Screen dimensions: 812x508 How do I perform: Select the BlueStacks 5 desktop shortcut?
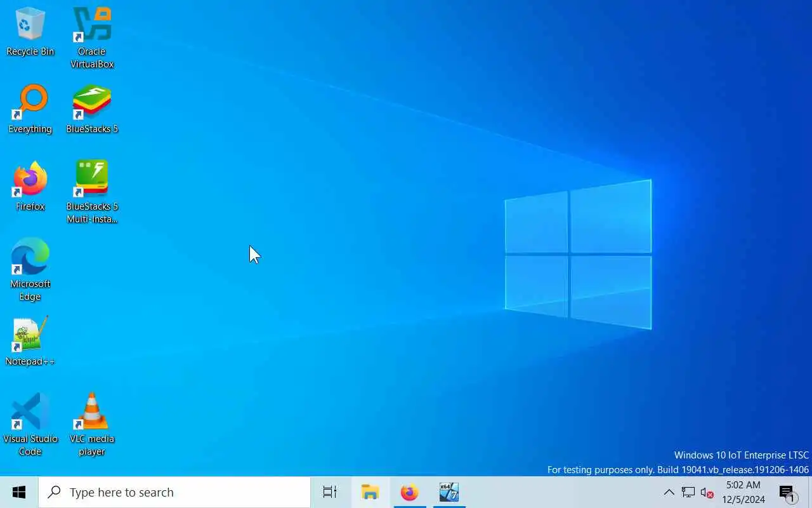(x=92, y=109)
